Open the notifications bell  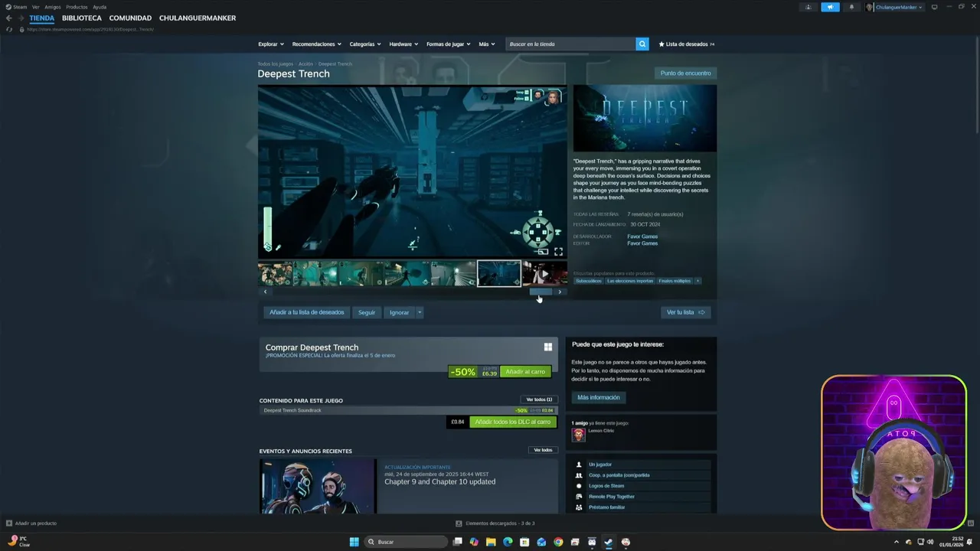click(x=851, y=7)
